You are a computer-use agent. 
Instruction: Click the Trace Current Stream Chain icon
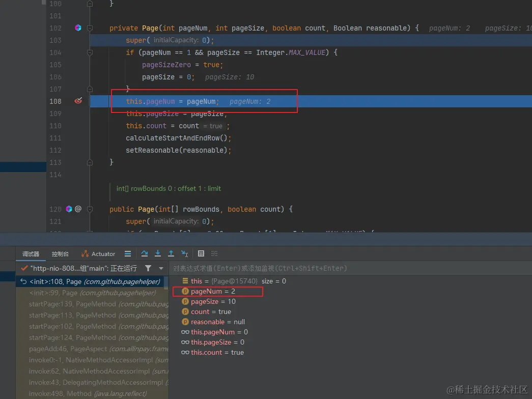click(214, 253)
